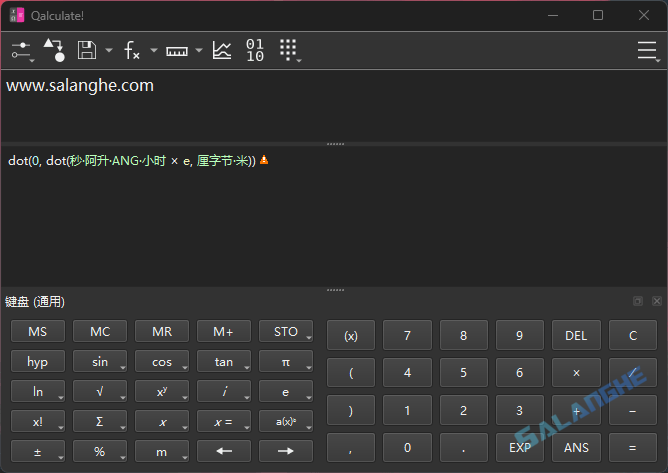Click the M+ memory add button
The width and height of the screenshot is (668, 473).
(x=224, y=332)
